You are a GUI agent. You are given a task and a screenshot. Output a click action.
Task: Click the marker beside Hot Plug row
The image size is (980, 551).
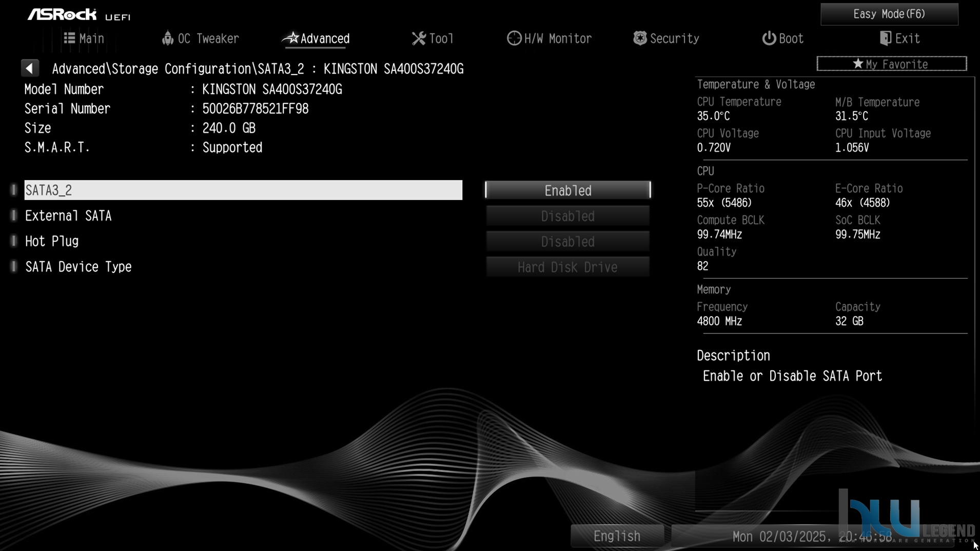[14, 241]
